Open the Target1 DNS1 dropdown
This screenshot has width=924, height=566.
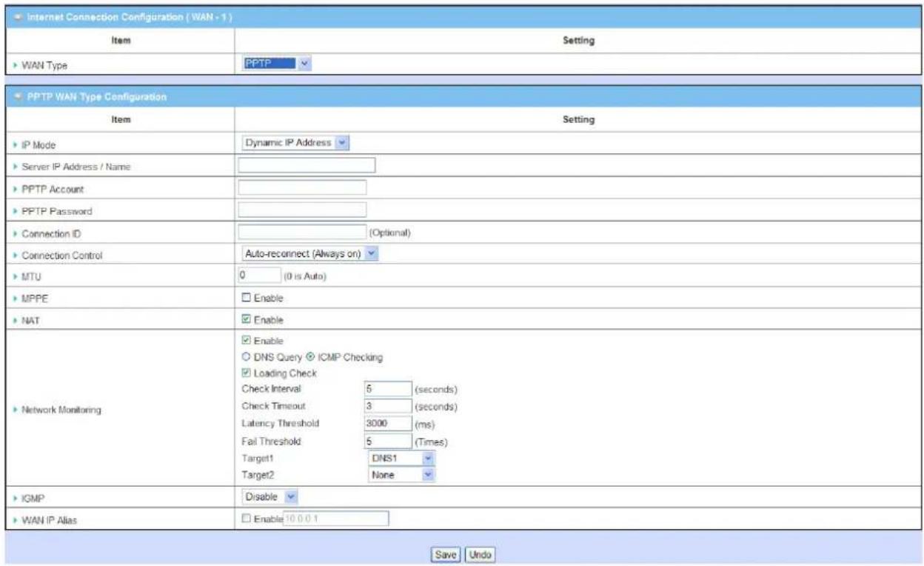click(x=401, y=459)
